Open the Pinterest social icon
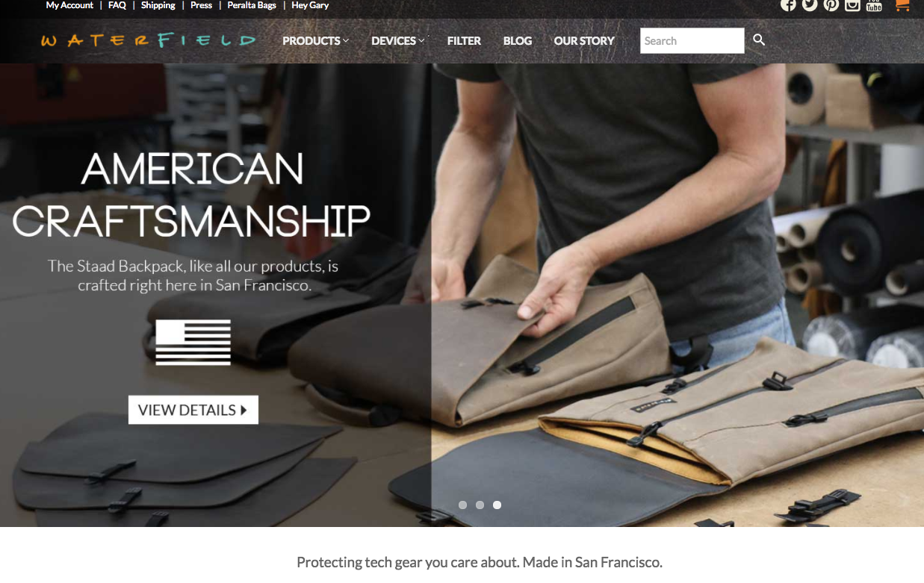The image size is (924, 583). [x=831, y=4]
